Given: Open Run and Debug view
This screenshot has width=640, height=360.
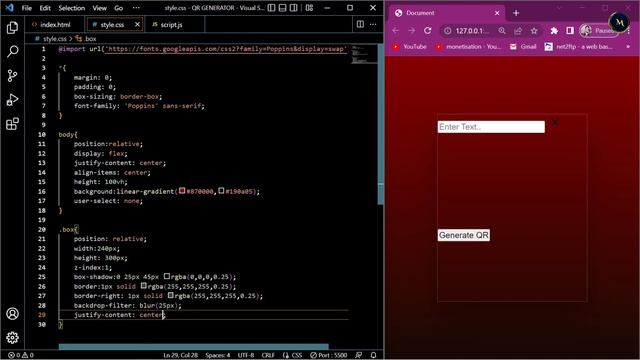Looking at the screenshot, I should 12,100.
